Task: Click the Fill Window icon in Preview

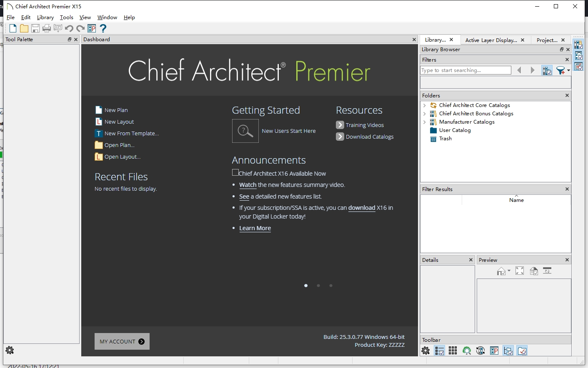Action: (x=520, y=271)
